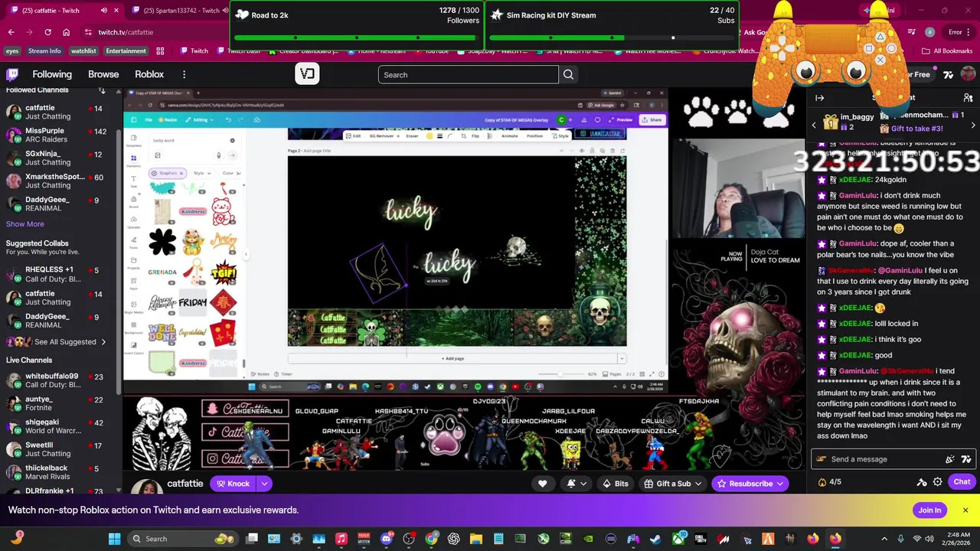Open the bookmarks apps grid icon
Viewport: 980px width, 551px height.
(x=160, y=51)
